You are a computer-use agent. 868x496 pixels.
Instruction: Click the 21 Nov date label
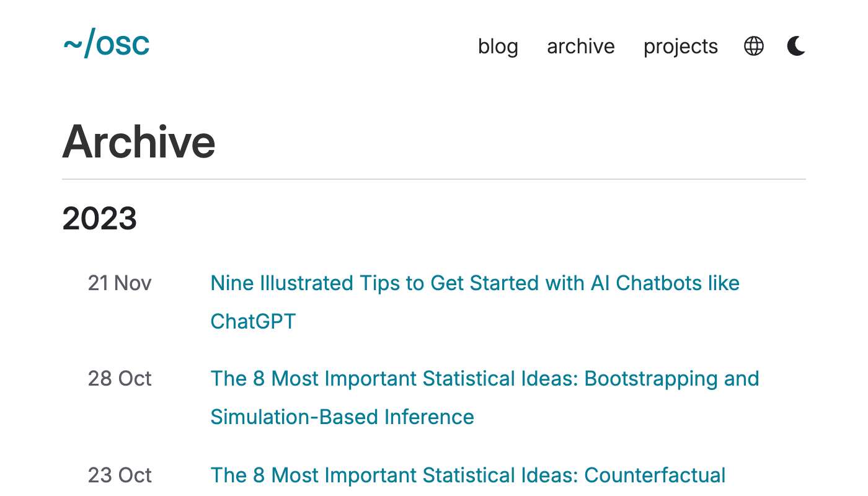coord(120,283)
